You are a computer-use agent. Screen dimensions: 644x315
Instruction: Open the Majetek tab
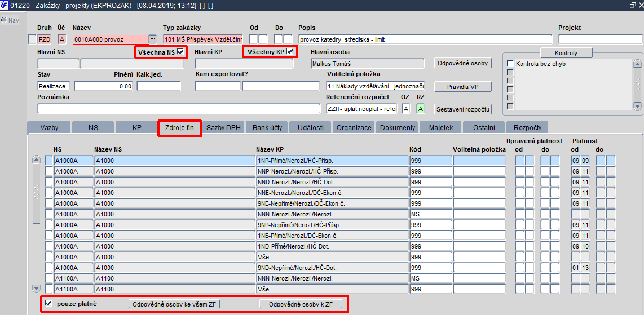[x=440, y=127]
